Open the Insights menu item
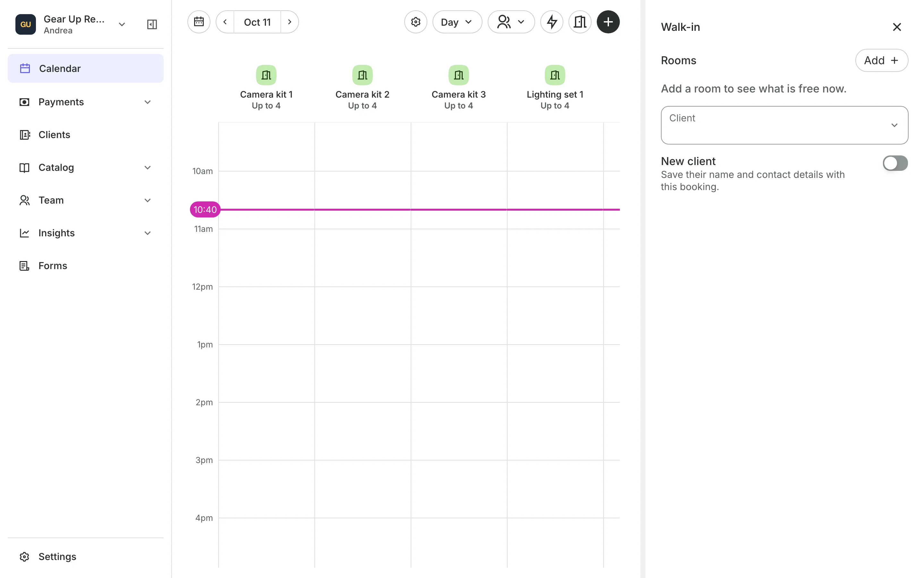Viewport: 924px width, 578px height. click(86, 233)
